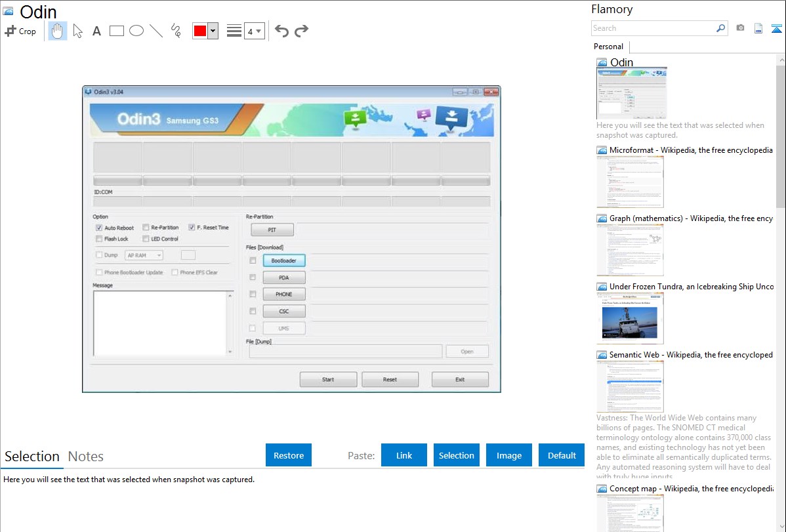Click the Paste Image button
Image resolution: width=786 pixels, height=532 pixels.
click(508, 455)
